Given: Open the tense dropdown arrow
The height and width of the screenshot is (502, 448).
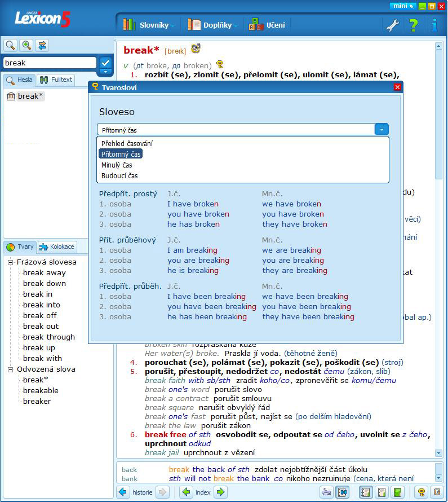Looking at the screenshot, I should point(382,129).
